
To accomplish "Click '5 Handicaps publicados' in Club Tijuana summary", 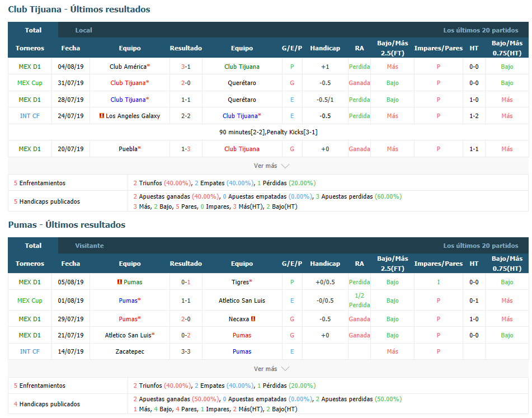I will pyautogui.click(x=47, y=201).
